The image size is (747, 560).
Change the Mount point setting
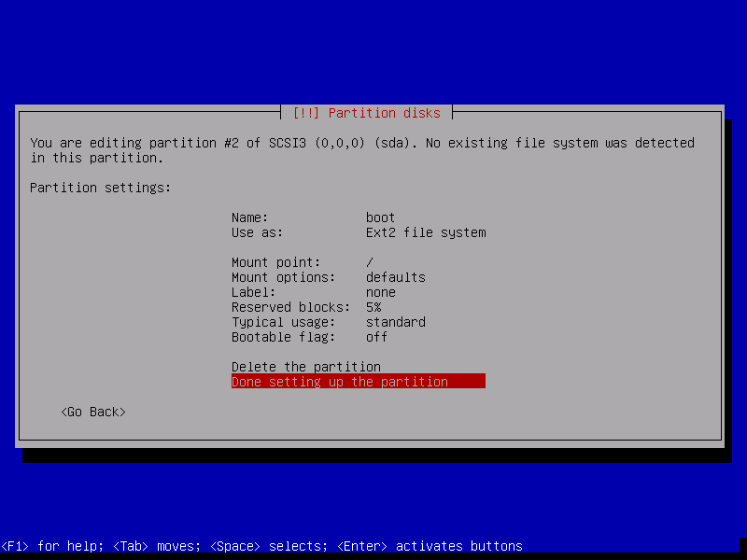(275, 262)
